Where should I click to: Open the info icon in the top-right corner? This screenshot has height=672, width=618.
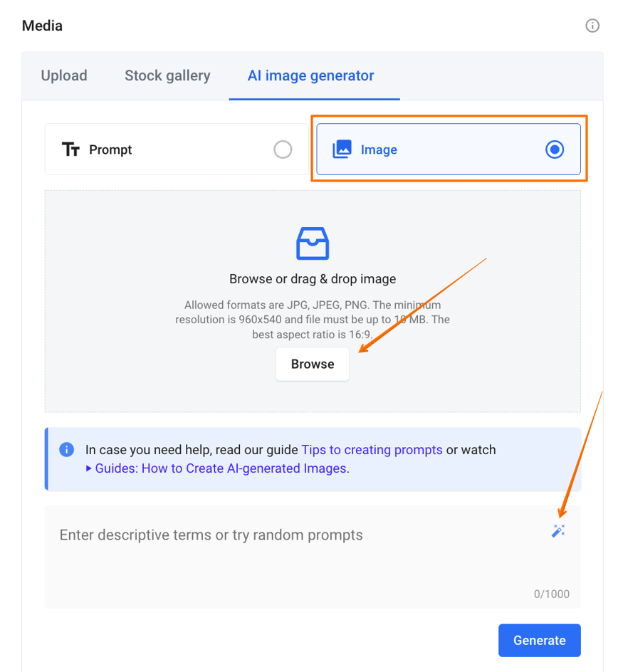(593, 26)
